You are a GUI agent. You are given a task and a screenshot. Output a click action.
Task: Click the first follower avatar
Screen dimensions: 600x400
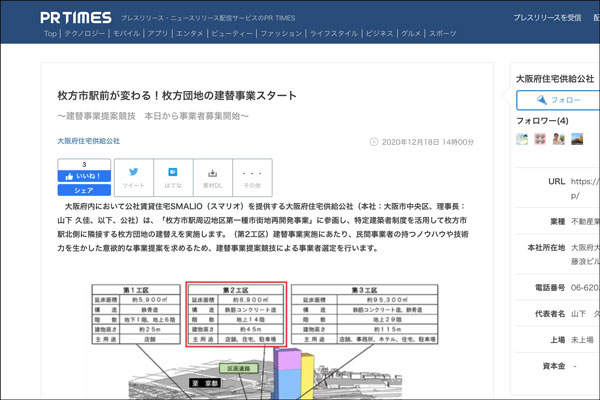coord(522,139)
